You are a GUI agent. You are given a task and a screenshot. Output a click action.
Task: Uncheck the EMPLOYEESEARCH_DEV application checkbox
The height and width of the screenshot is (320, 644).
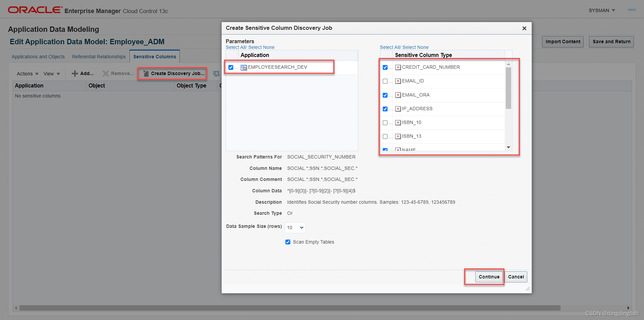point(231,67)
